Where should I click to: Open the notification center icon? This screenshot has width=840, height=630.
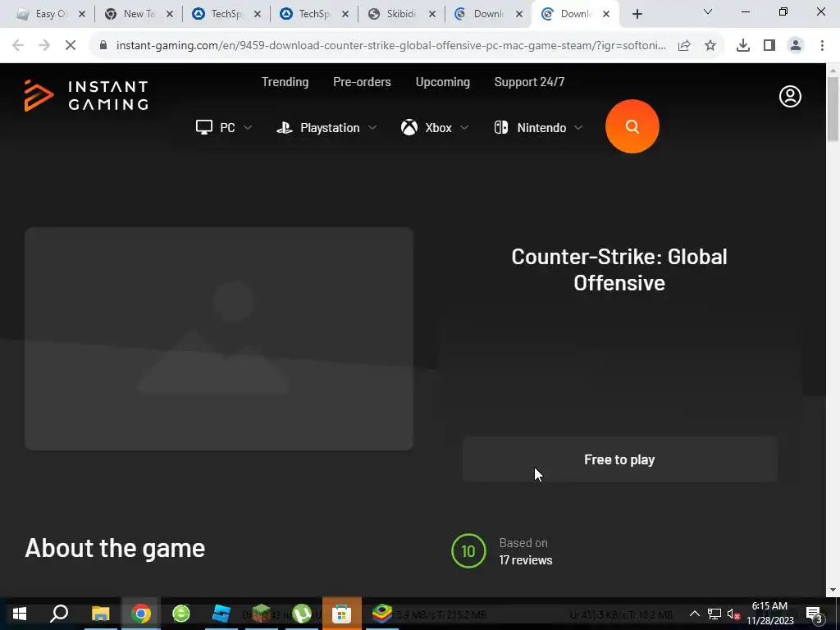pyautogui.click(x=815, y=614)
